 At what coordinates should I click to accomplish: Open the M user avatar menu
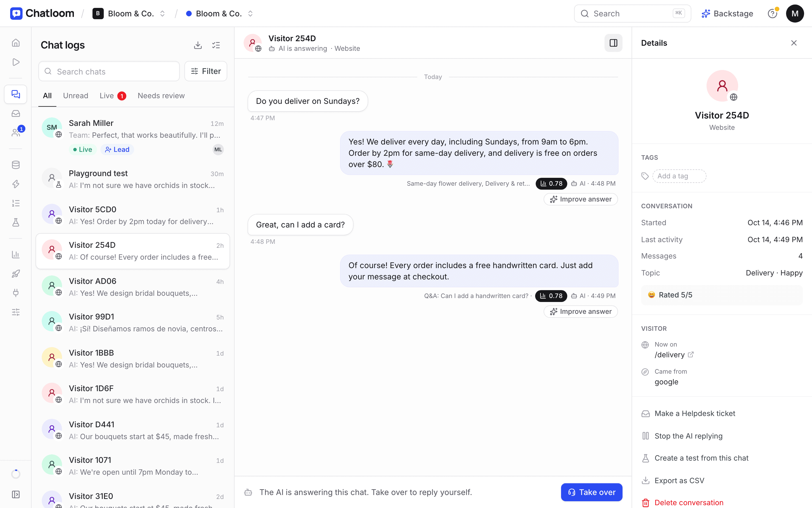(x=795, y=14)
